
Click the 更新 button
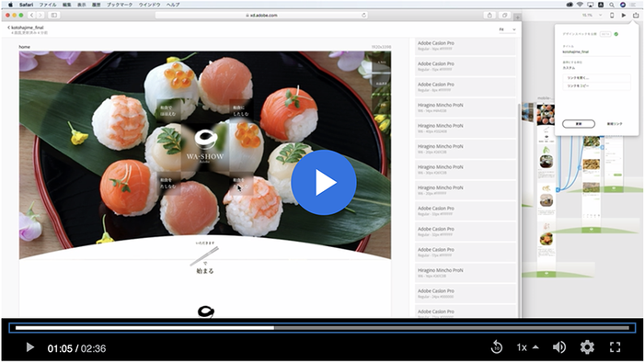tap(579, 124)
